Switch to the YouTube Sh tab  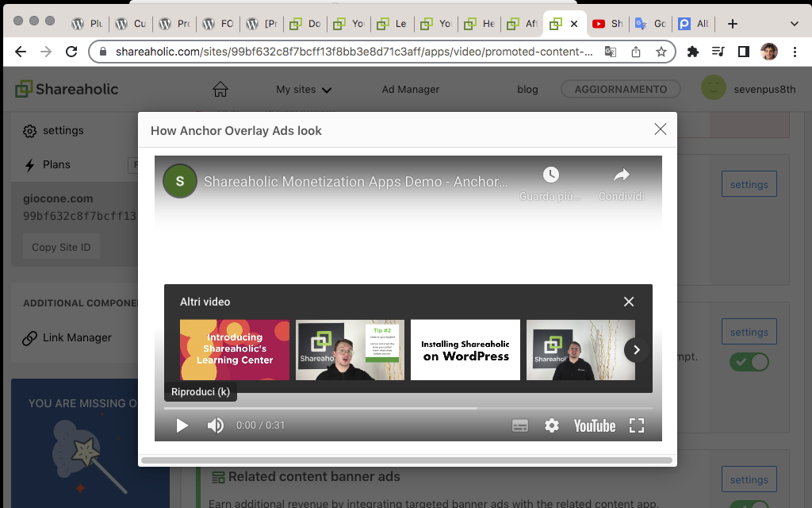(607, 24)
